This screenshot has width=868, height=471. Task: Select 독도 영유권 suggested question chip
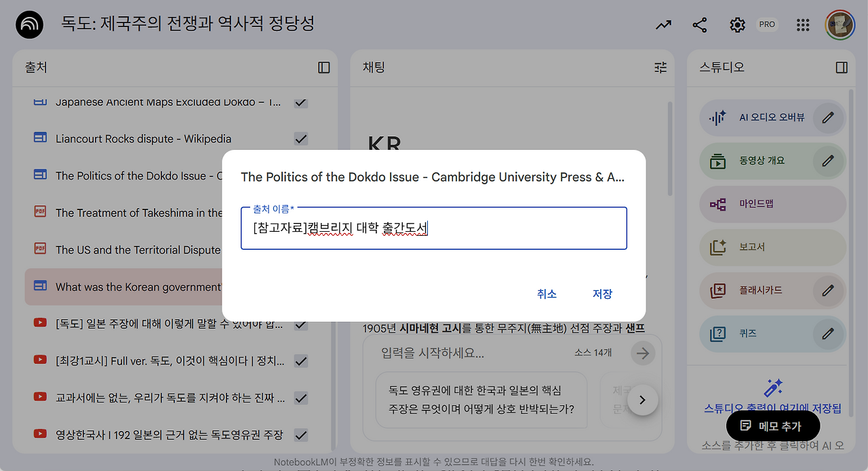coord(481,400)
